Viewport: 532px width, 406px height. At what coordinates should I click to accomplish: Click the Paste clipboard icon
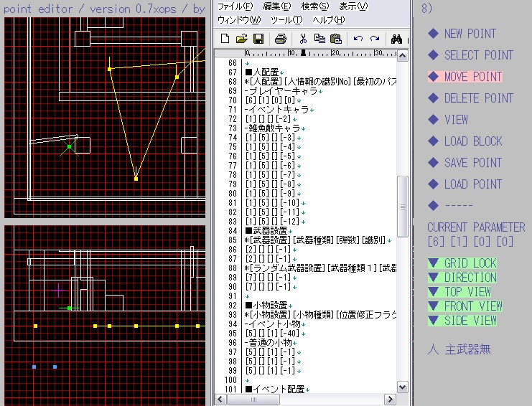tap(335, 39)
